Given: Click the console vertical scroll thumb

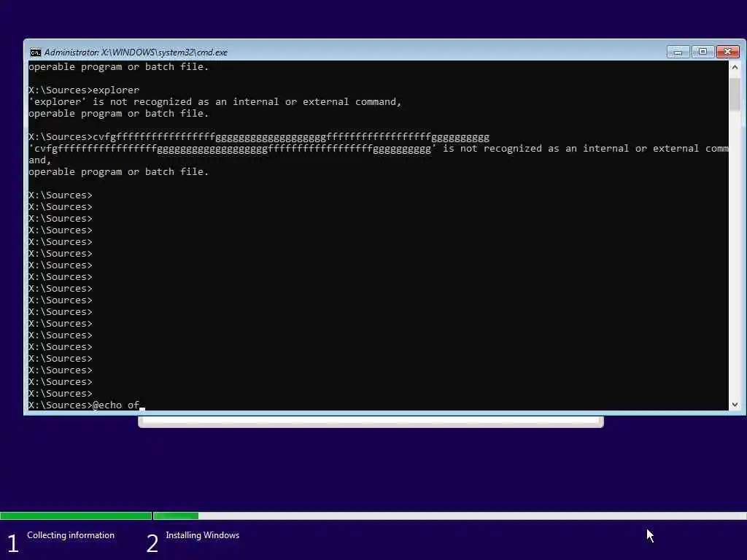Looking at the screenshot, I should pyautogui.click(x=735, y=94).
